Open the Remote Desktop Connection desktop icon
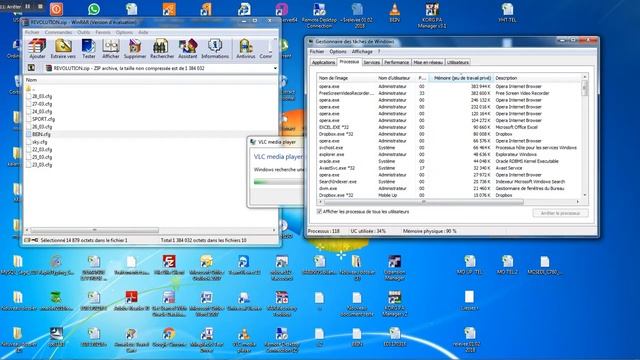 319,16
